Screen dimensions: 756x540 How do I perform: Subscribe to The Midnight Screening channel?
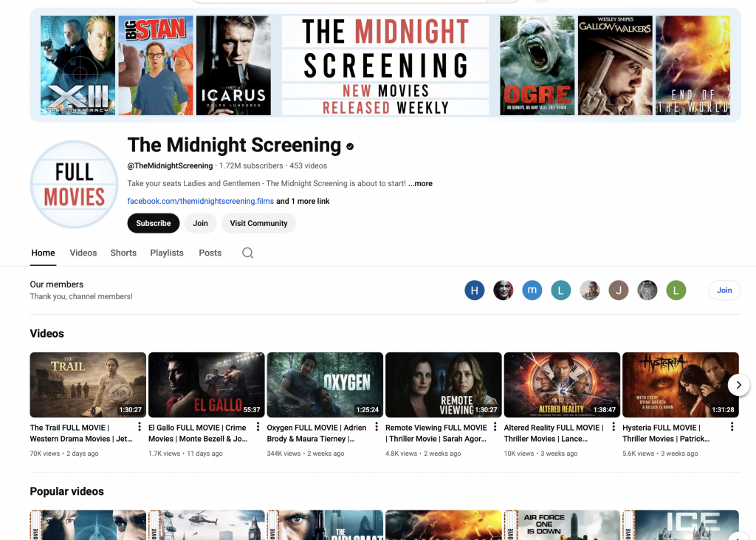pyautogui.click(x=154, y=223)
